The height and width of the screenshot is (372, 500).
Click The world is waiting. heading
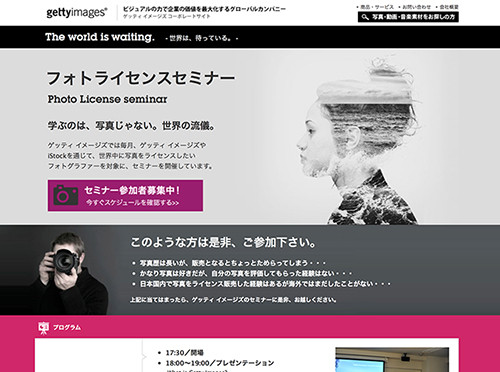pos(100,37)
